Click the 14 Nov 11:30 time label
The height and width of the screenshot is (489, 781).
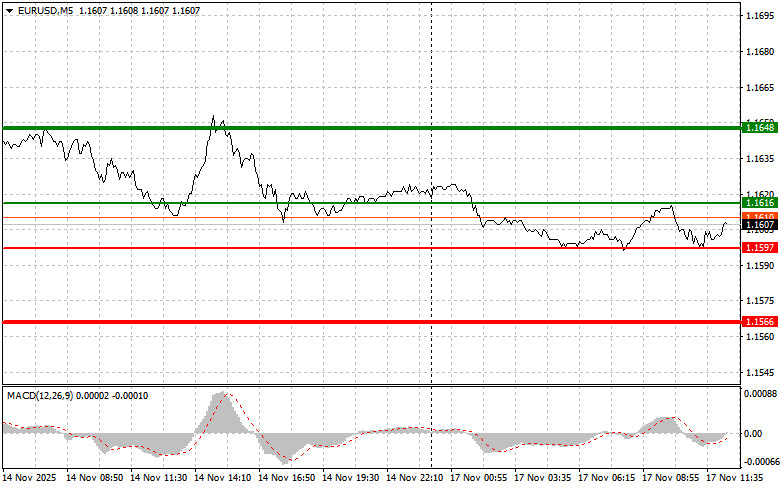pyautogui.click(x=158, y=478)
